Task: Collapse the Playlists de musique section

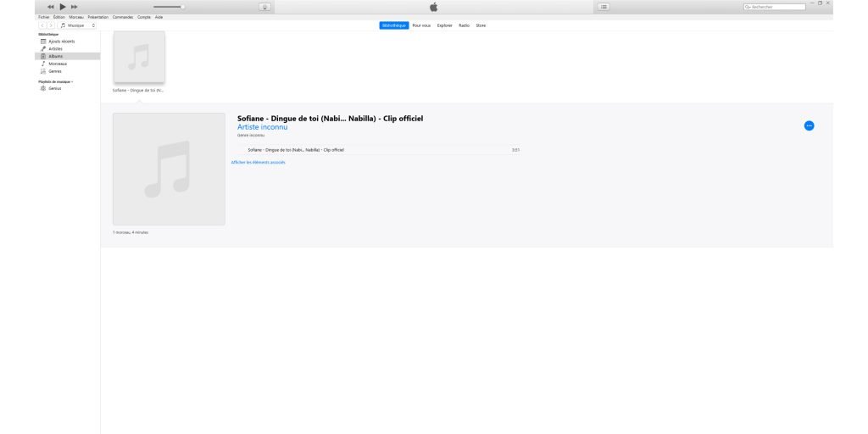Action: (55, 82)
